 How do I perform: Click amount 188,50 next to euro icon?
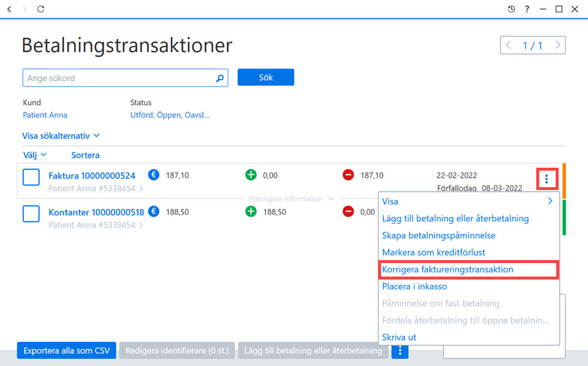coord(178,212)
